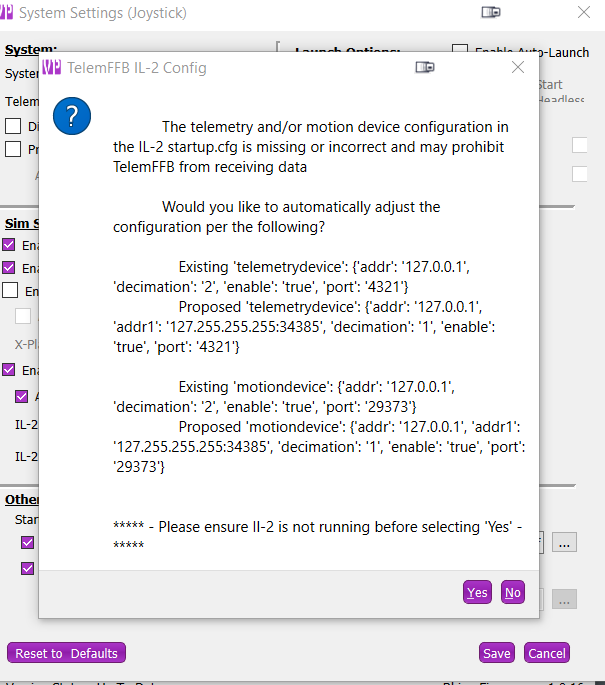This screenshot has height=685, width=605.
Task: Save the System Settings
Action: click(x=497, y=653)
